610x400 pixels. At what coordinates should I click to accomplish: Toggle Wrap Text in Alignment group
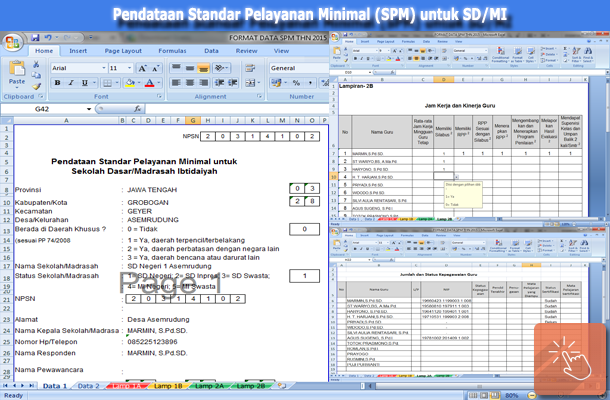pyautogui.click(x=250, y=68)
